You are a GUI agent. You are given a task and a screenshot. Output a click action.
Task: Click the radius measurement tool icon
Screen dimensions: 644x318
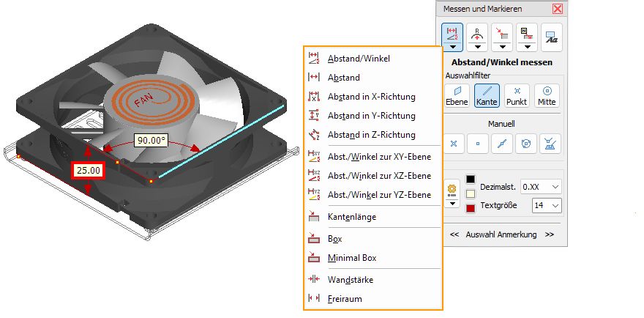(478, 33)
